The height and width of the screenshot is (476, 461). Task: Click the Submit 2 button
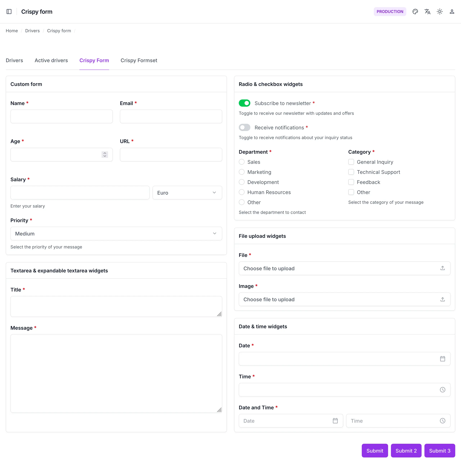pos(406,451)
